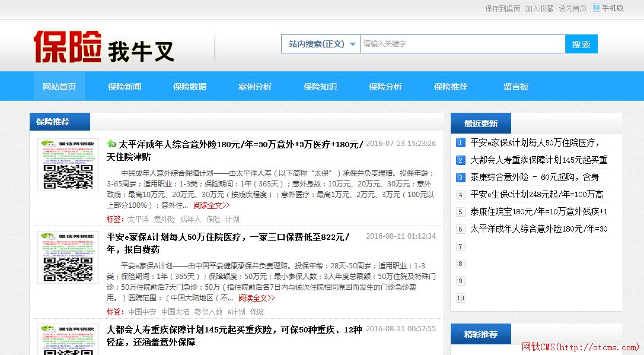The image size is (644, 355).
Task: Click the A计划 tag in the second article
Action: (237, 312)
